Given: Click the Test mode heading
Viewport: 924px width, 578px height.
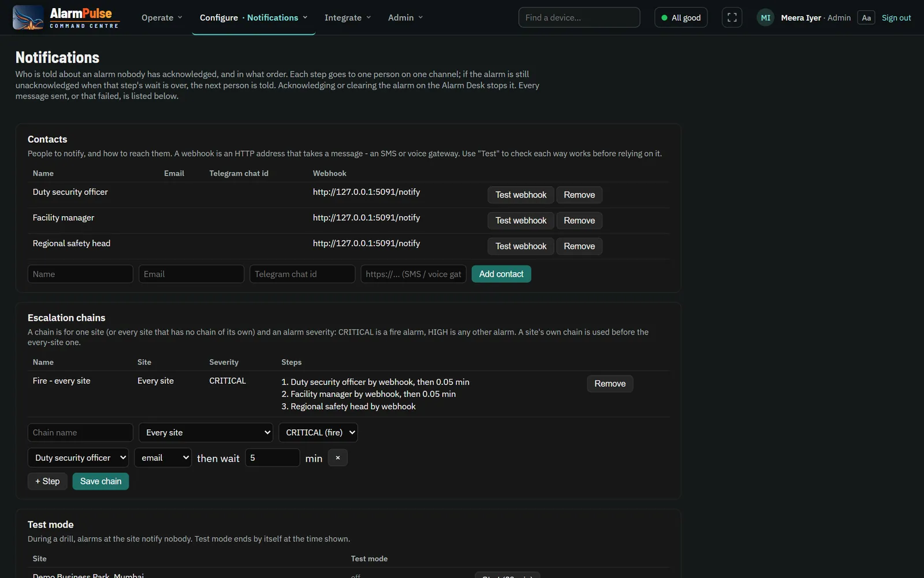Looking at the screenshot, I should pos(51,525).
